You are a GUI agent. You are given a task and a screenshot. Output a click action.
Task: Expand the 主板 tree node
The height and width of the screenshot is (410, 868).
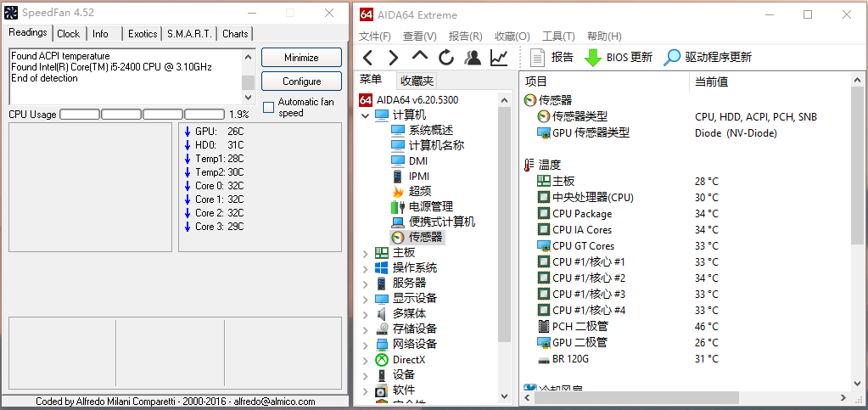click(365, 253)
